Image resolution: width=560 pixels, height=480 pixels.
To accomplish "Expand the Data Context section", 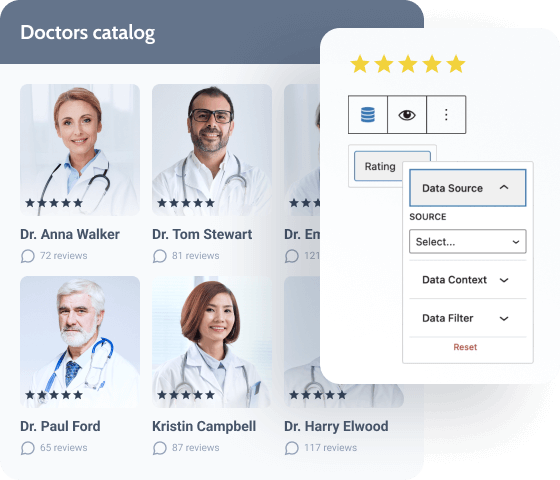I will [x=468, y=280].
